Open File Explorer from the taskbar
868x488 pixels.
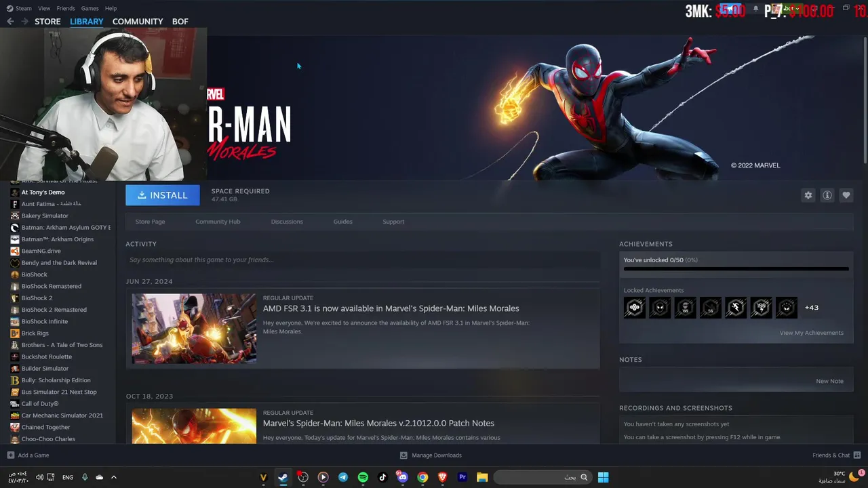[x=482, y=477]
